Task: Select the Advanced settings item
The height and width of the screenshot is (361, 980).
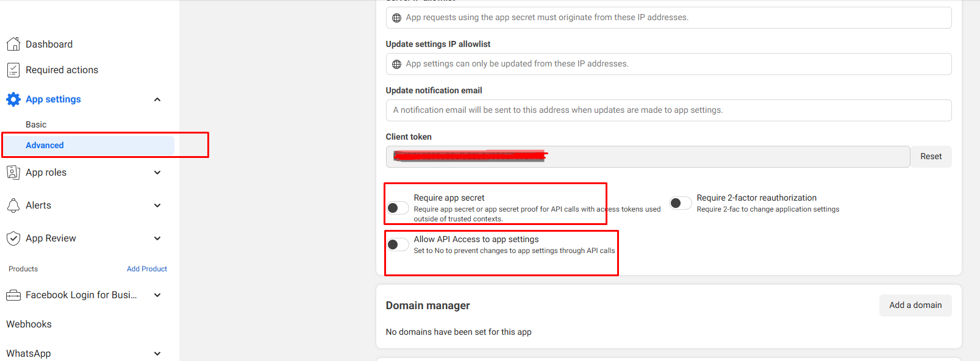Action: click(x=45, y=145)
